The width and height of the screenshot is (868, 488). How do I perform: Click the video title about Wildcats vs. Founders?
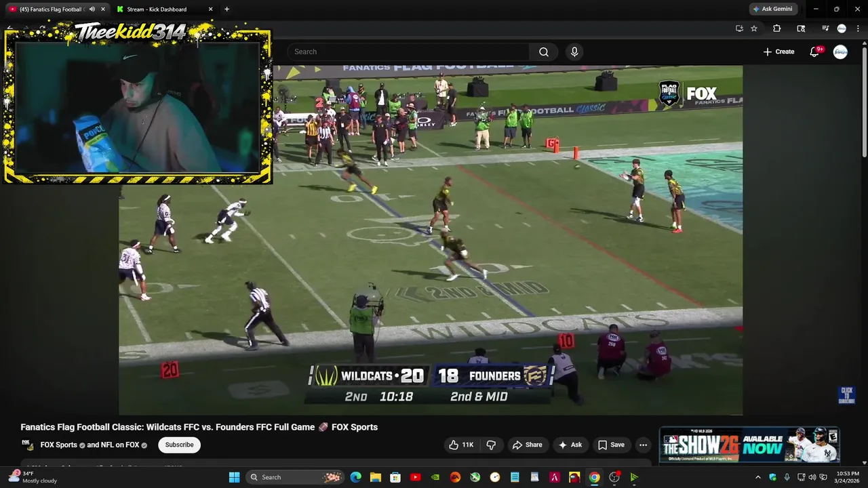pyautogui.click(x=199, y=427)
